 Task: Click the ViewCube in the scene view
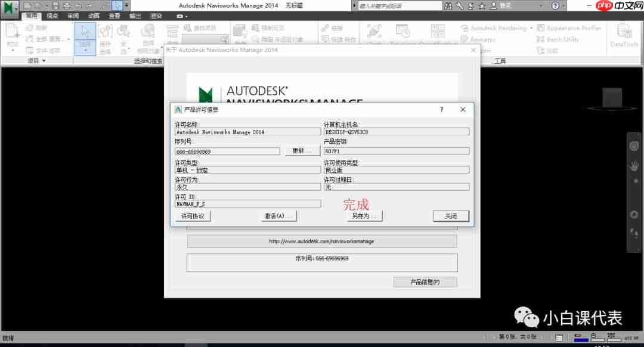pos(612,99)
